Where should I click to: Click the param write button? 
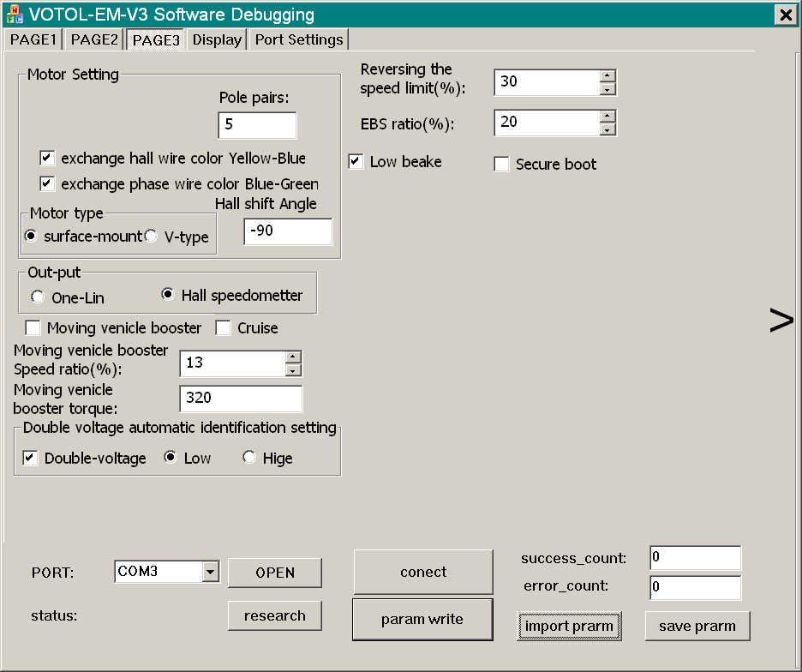[x=422, y=619]
